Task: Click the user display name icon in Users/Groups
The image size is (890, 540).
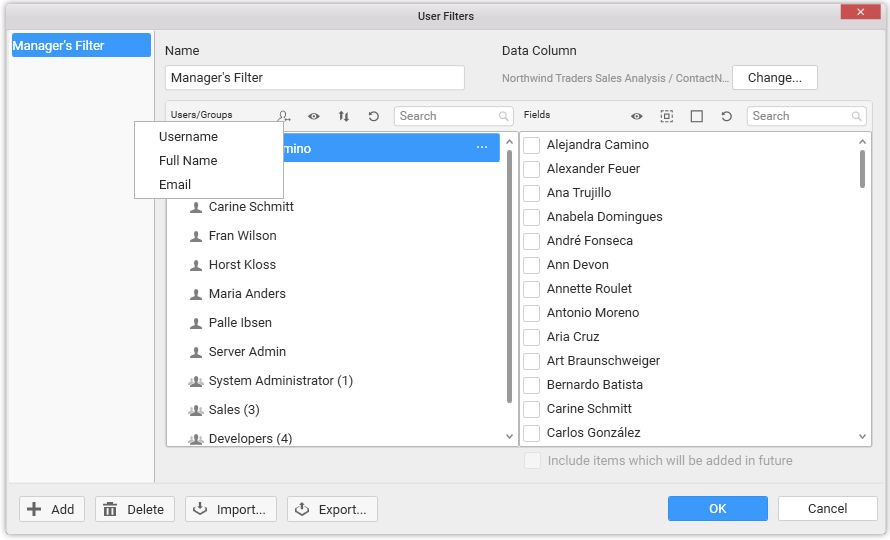Action: [x=285, y=116]
